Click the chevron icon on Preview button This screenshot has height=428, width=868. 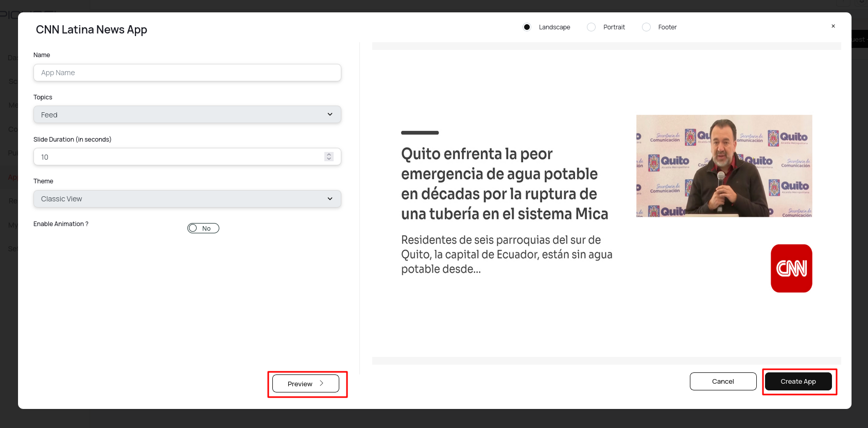click(321, 383)
